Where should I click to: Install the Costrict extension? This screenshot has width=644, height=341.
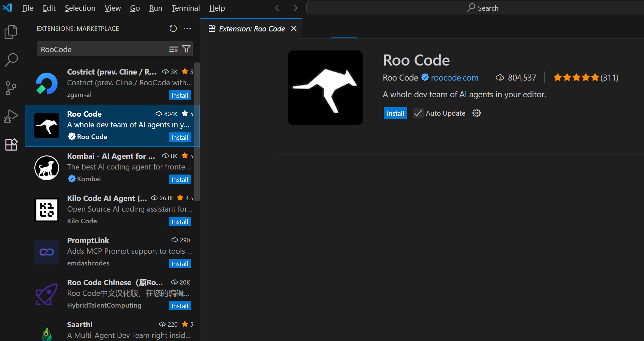[180, 95]
